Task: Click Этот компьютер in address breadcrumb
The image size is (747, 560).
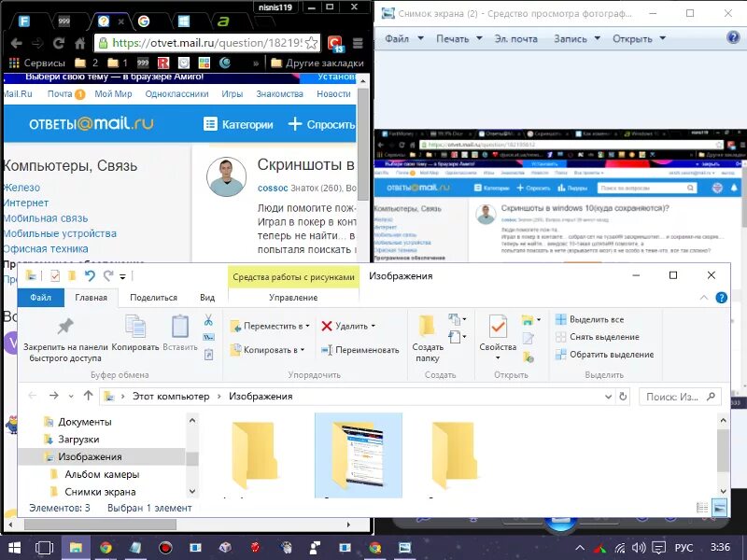Action: [171, 396]
